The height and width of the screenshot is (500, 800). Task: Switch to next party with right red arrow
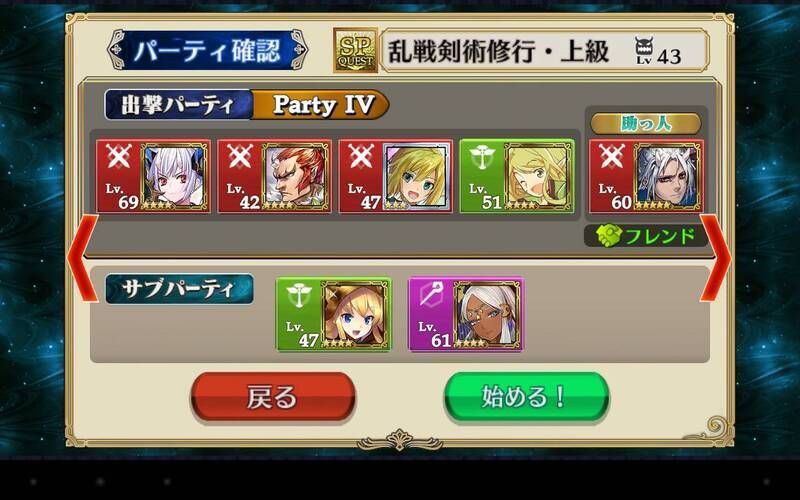click(x=716, y=258)
